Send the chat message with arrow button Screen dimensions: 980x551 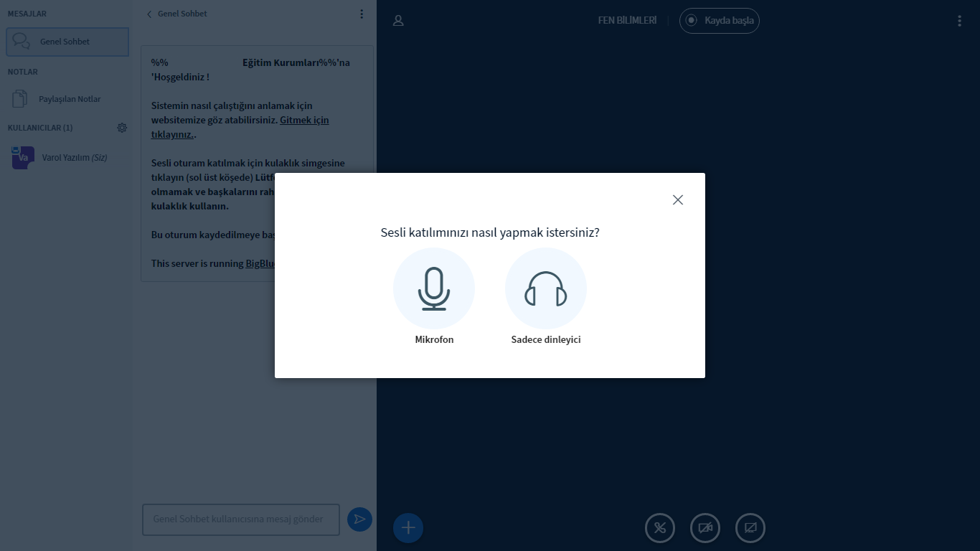click(359, 519)
